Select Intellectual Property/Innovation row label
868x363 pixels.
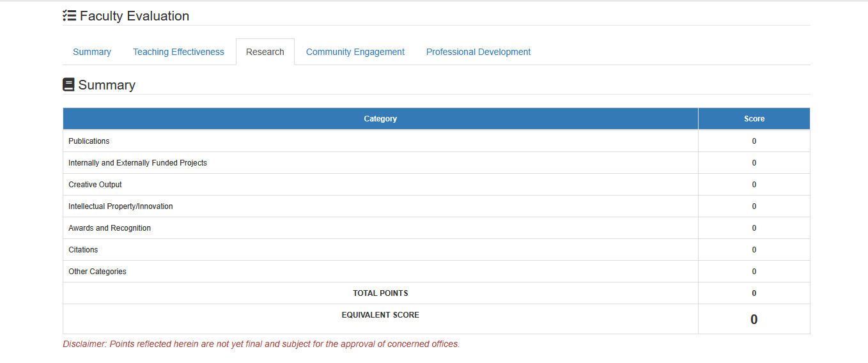click(121, 206)
